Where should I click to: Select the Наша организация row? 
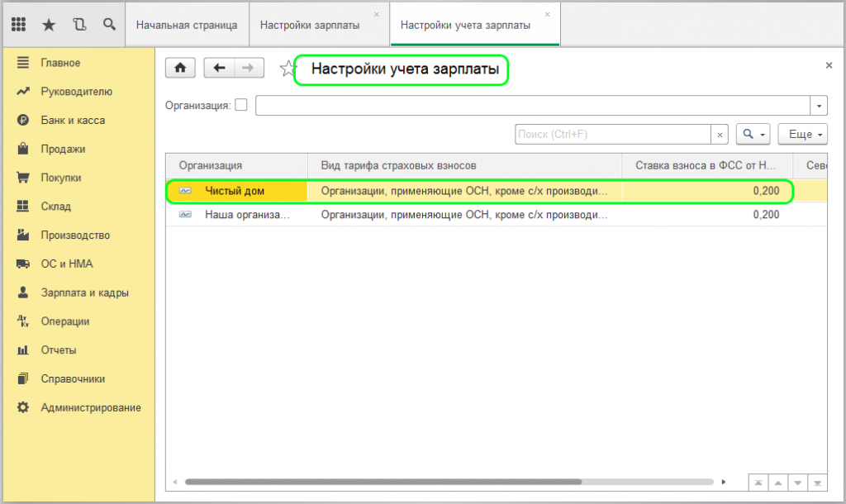pyautogui.click(x=497, y=215)
